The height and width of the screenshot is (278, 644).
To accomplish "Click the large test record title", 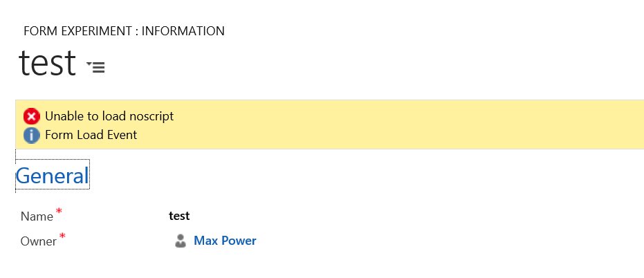I will pyautogui.click(x=47, y=63).
